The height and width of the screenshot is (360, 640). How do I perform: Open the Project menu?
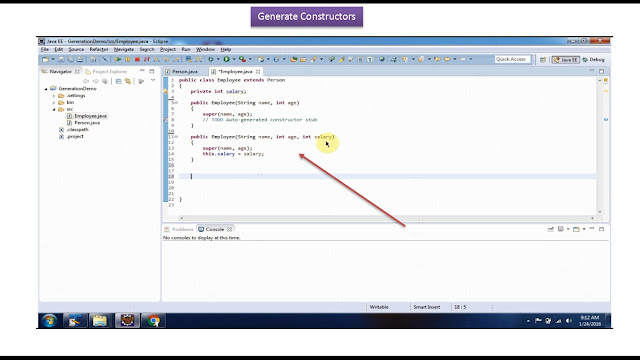(168, 49)
